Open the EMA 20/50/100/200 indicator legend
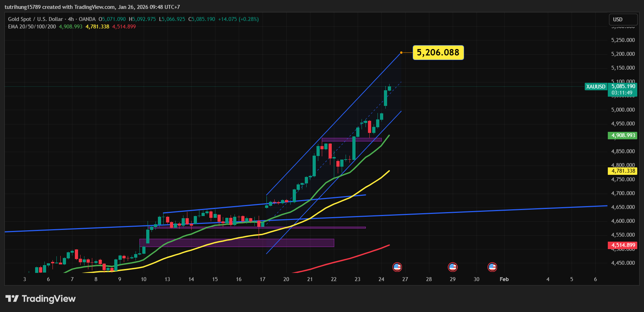 32,27
